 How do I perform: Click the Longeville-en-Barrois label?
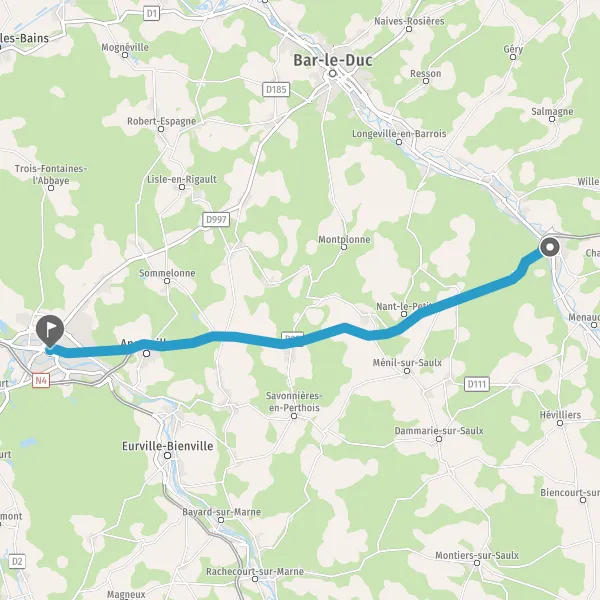(x=399, y=134)
